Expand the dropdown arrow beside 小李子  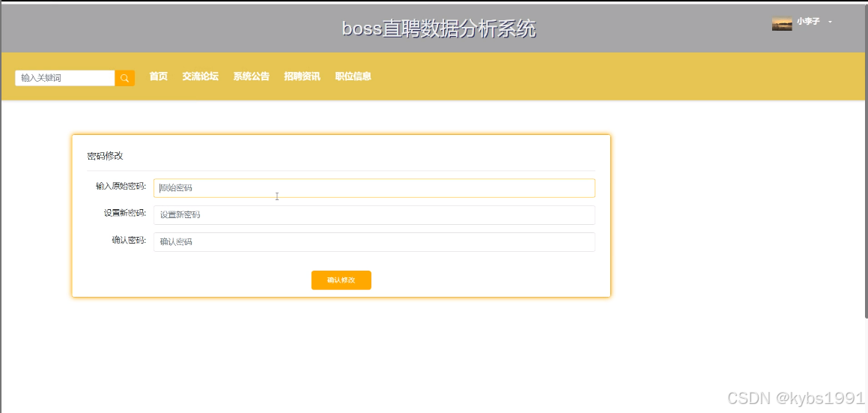pyautogui.click(x=830, y=22)
